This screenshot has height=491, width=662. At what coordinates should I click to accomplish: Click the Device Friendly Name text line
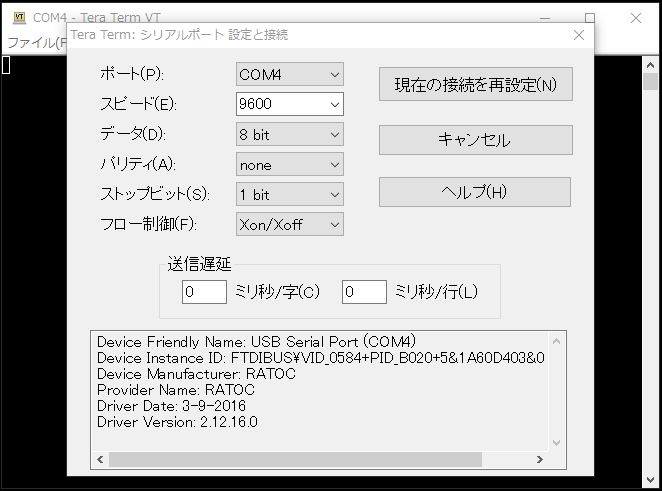[257, 342]
